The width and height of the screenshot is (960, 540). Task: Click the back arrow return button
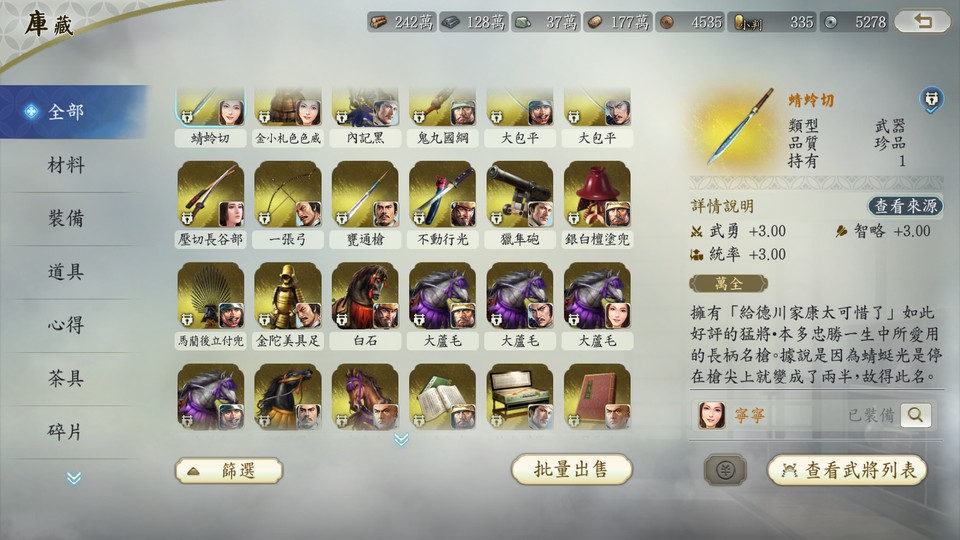point(922,22)
